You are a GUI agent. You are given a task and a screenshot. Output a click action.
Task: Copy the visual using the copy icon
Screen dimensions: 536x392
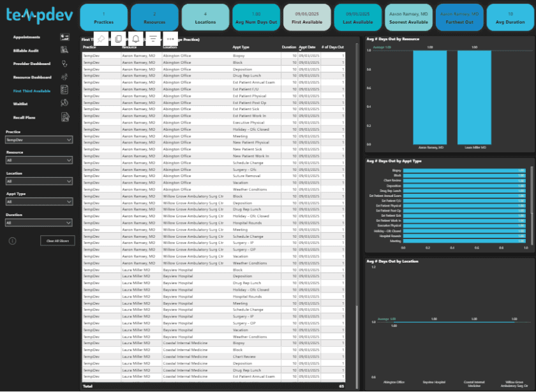point(119,40)
